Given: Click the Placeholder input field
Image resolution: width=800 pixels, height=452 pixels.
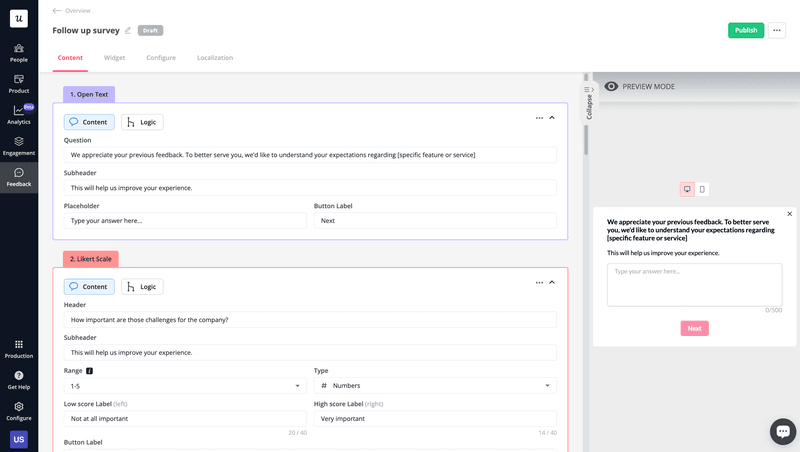Looking at the screenshot, I should (185, 221).
